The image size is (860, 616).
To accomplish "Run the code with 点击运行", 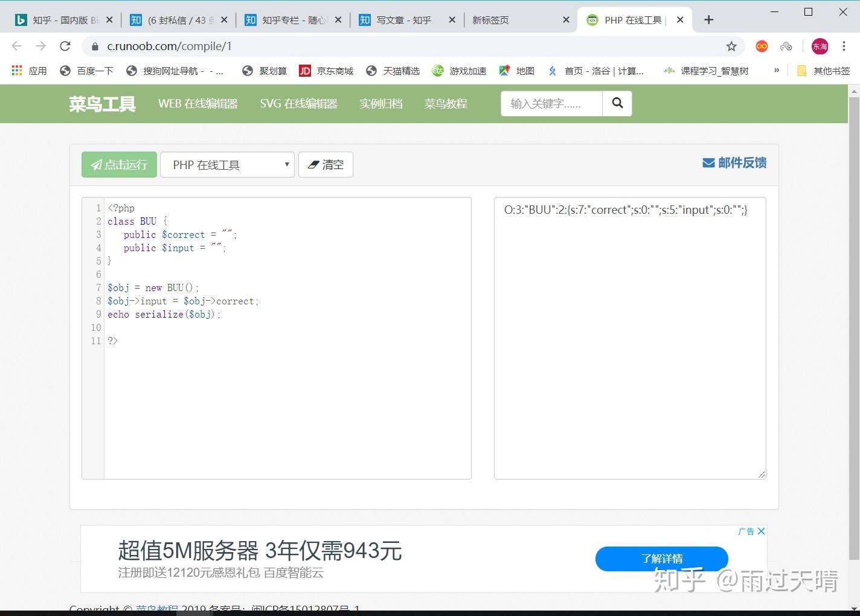I will pos(119,164).
